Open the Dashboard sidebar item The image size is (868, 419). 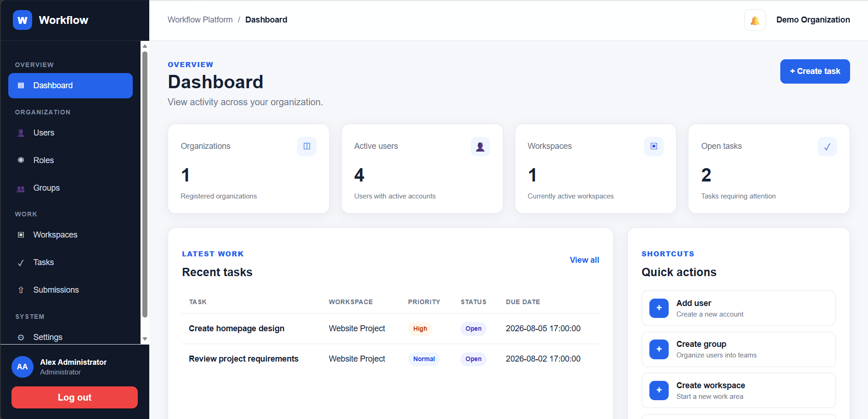(70, 85)
